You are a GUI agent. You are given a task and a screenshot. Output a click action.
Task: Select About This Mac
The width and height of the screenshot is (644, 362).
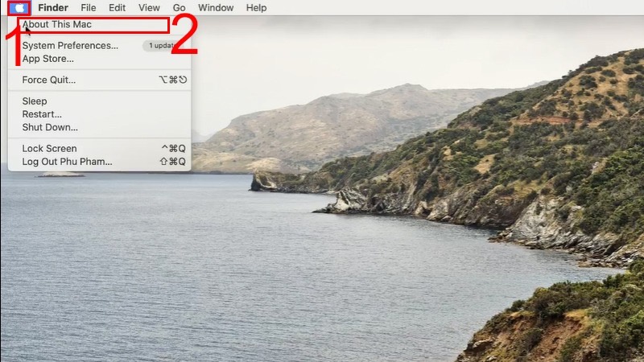56,25
